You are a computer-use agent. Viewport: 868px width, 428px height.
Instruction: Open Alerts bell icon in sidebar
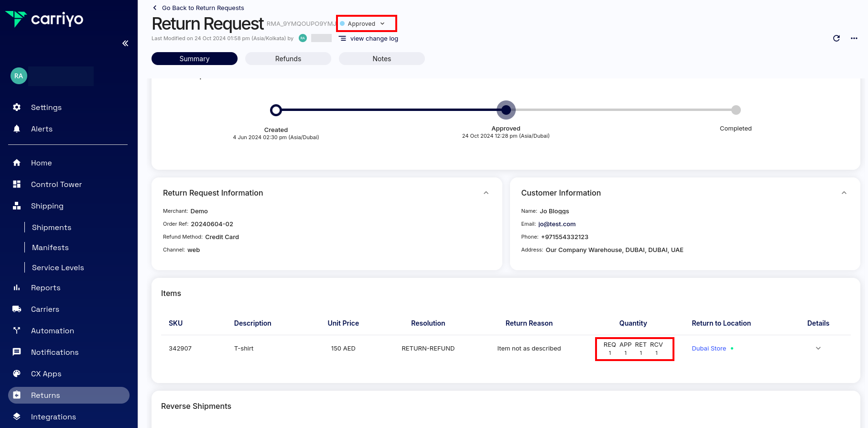click(17, 129)
